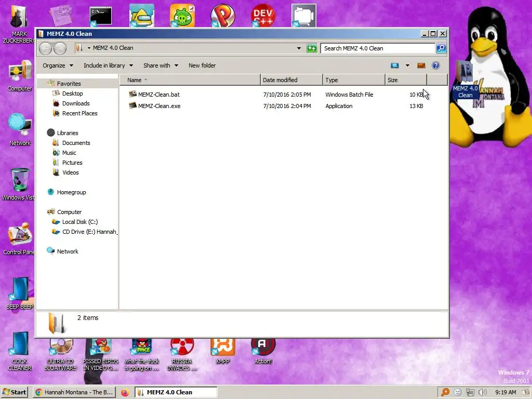Sort by the Type column header
This screenshot has height=399, width=532.
click(x=354, y=79)
